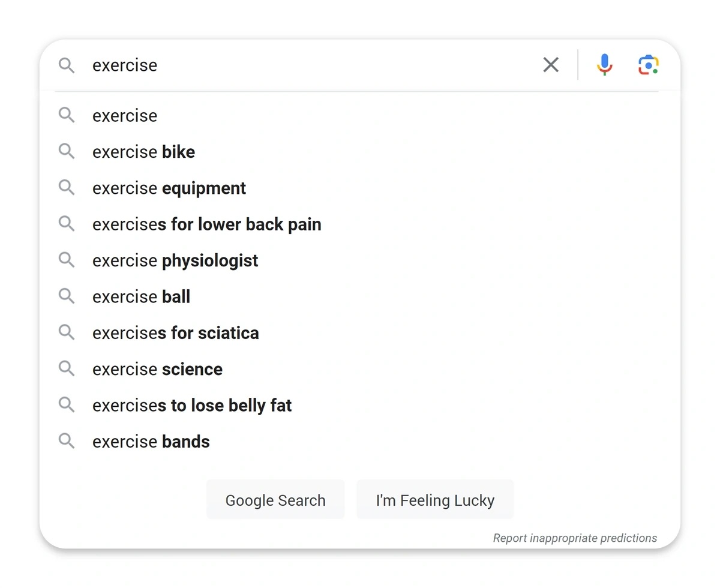Click the search icon beside "exercise bike"
This screenshot has width=720, height=588.
(67, 151)
